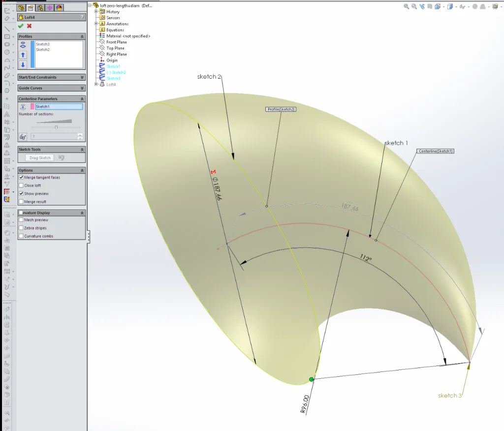Disable Merge tangent faces option
Image resolution: width=504 pixels, height=431 pixels.
(21, 177)
